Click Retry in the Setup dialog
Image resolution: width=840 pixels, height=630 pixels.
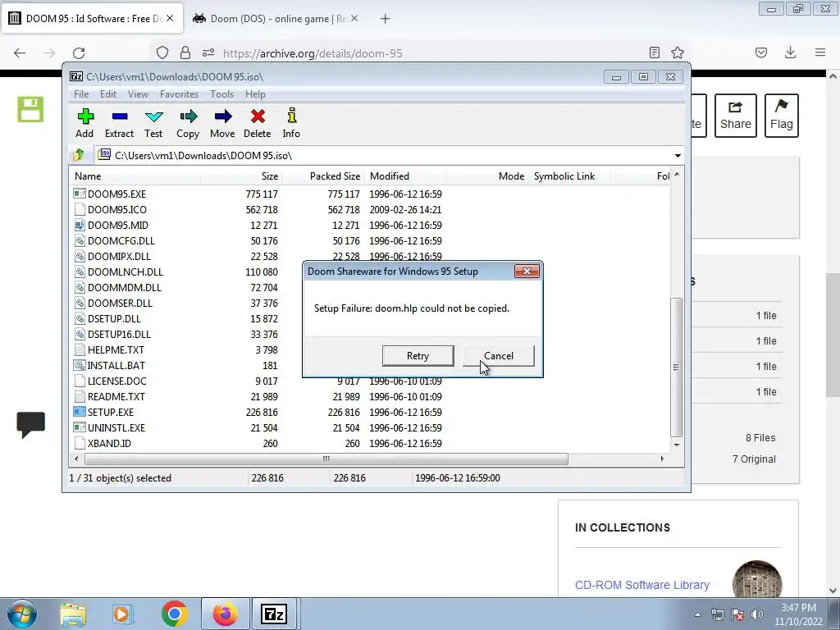coord(418,356)
